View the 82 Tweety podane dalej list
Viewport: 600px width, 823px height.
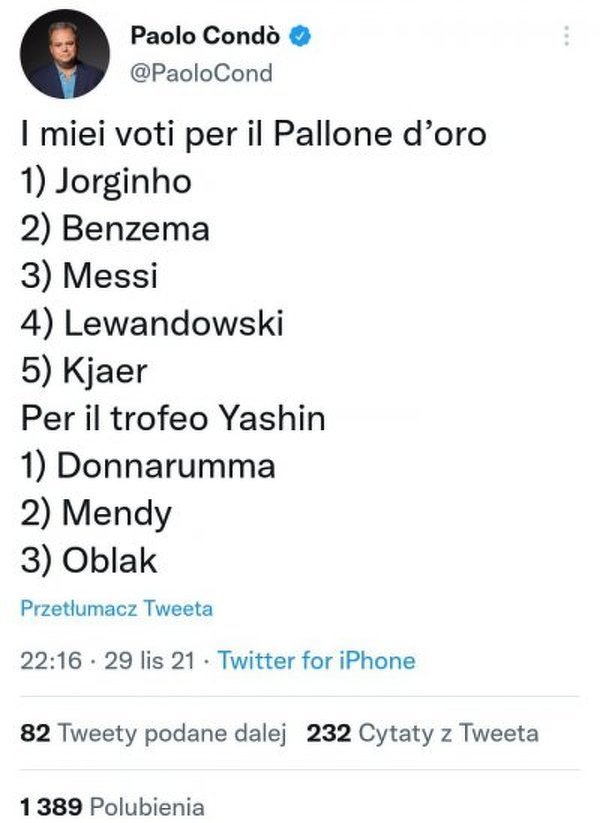point(154,733)
